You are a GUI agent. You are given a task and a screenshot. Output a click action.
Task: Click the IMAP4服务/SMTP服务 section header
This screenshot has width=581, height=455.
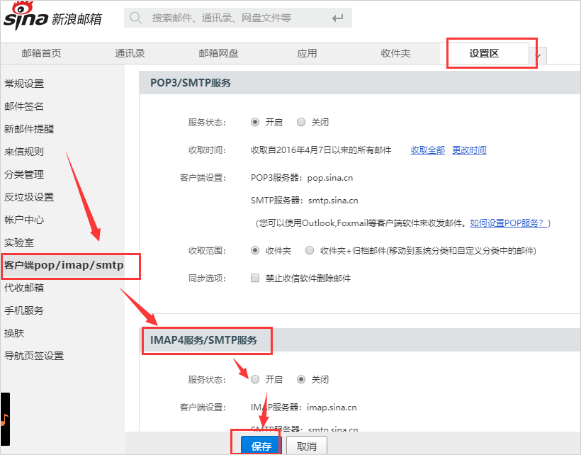(x=203, y=340)
